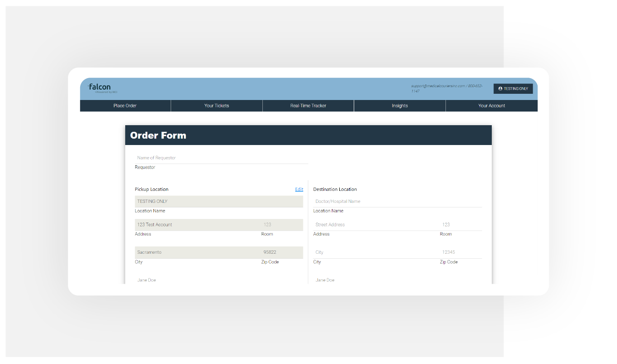Go to the Real-Time Tracker tab

click(x=308, y=106)
